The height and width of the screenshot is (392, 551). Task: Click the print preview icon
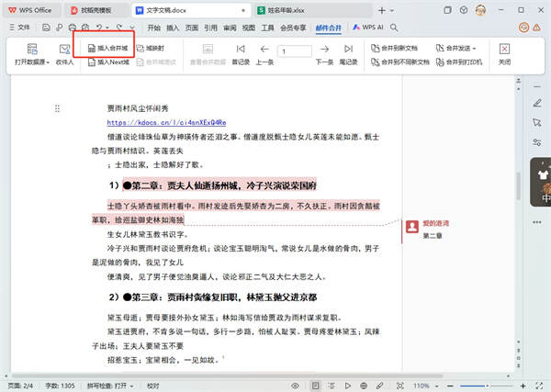coord(85,28)
